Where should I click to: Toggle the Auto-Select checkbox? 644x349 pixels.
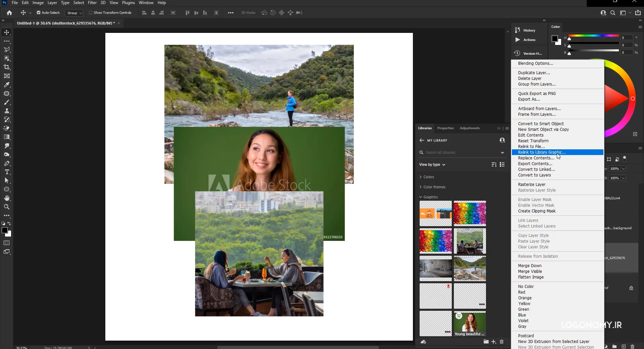click(39, 13)
